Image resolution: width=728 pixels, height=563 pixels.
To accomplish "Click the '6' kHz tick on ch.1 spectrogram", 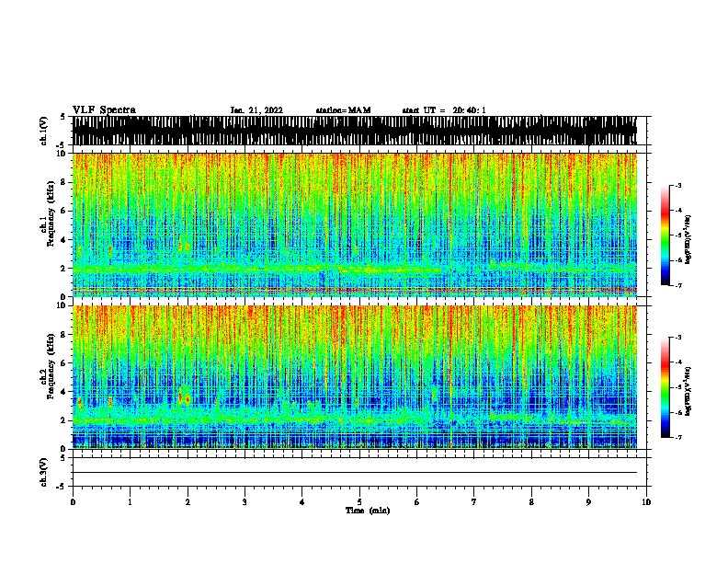I will tap(65, 212).
